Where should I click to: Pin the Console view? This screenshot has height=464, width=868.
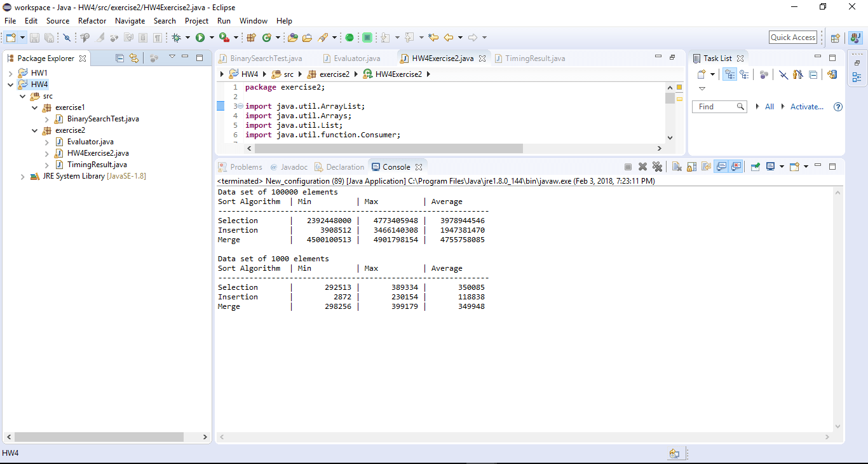click(x=756, y=166)
